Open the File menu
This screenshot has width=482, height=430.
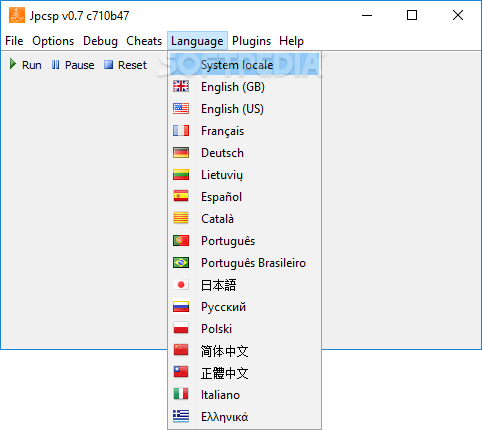14,41
